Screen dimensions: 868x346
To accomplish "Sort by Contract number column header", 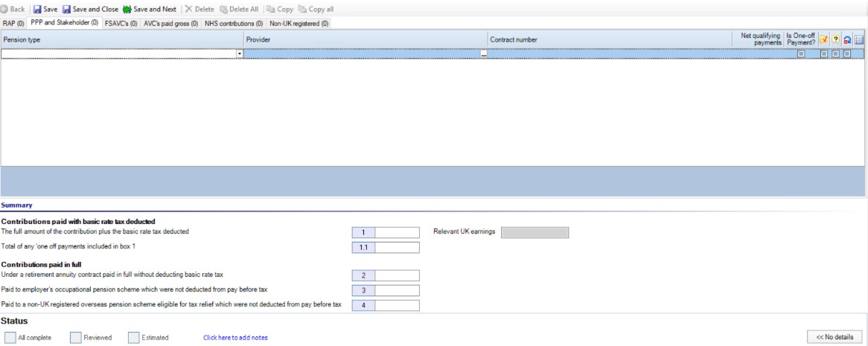I will click(610, 39).
